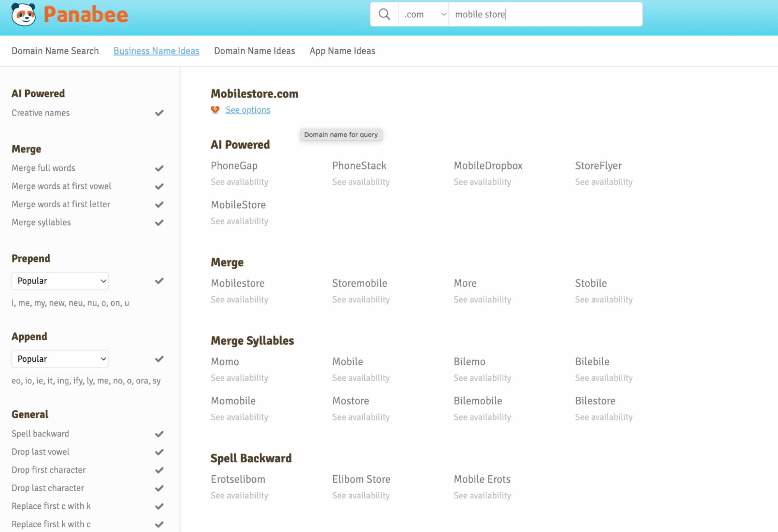
Task: Click the magnifying glass search icon
Action: click(x=384, y=14)
